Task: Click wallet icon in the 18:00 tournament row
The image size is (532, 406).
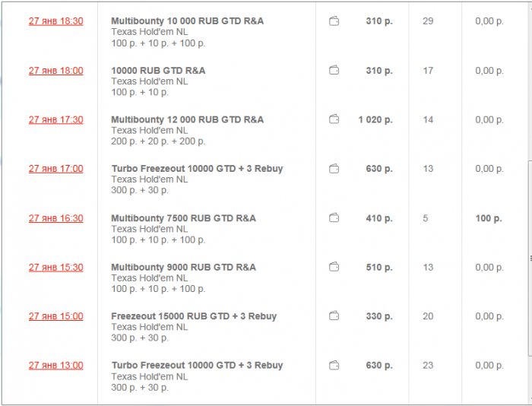Action: click(334, 71)
